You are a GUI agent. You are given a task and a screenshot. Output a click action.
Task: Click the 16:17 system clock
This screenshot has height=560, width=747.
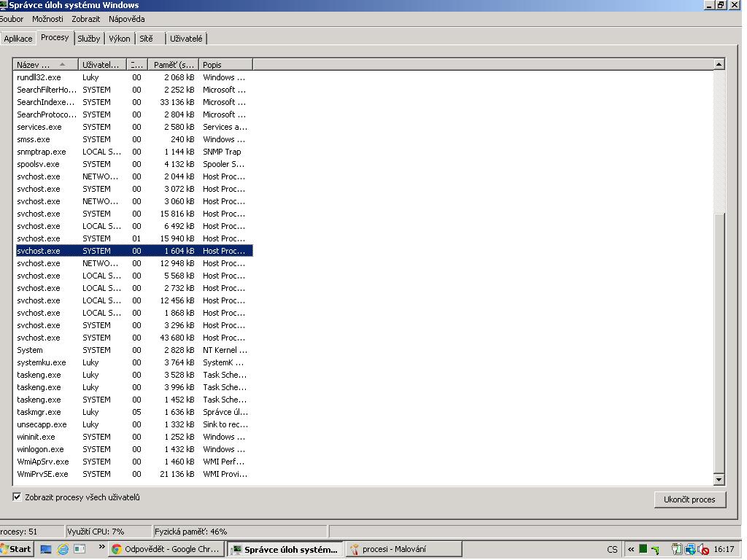tap(724, 550)
